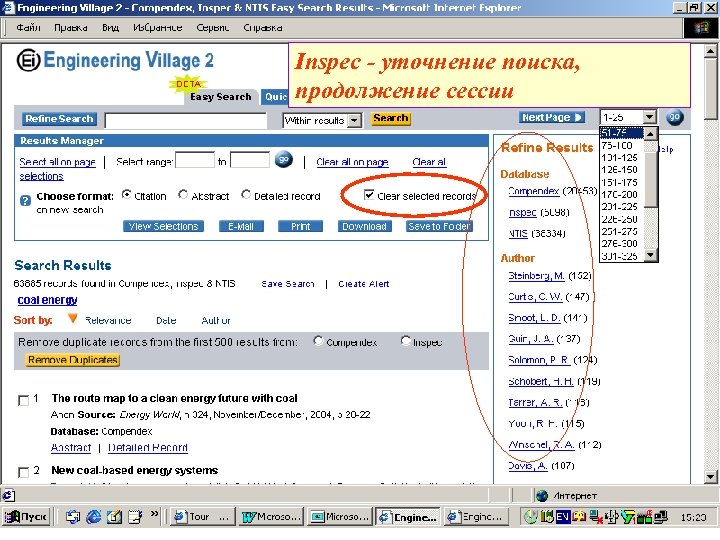The image size is (720, 540).
Task: Click main page scrollbar down arrow
Action: 711,477
